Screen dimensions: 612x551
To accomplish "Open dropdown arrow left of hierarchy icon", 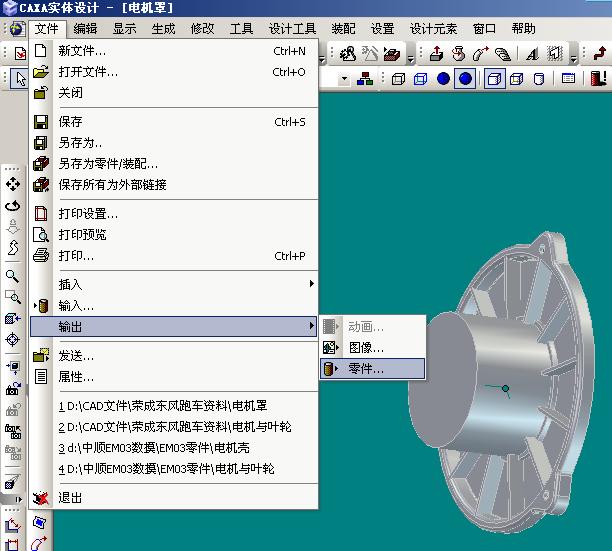I will (x=344, y=79).
